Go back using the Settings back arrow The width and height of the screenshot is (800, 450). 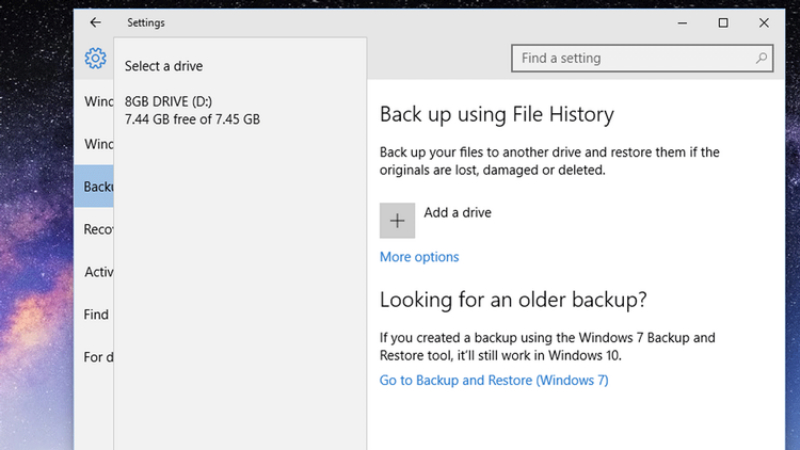(95, 22)
